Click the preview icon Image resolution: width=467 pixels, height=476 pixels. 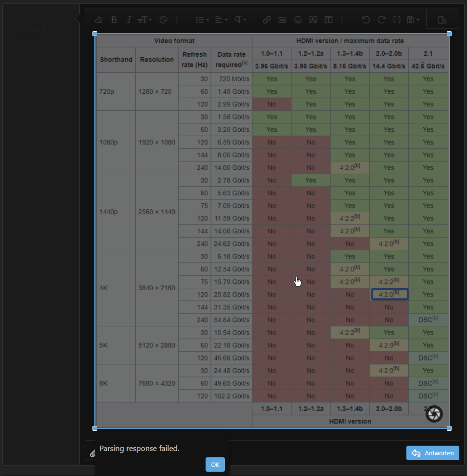(442, 20)
